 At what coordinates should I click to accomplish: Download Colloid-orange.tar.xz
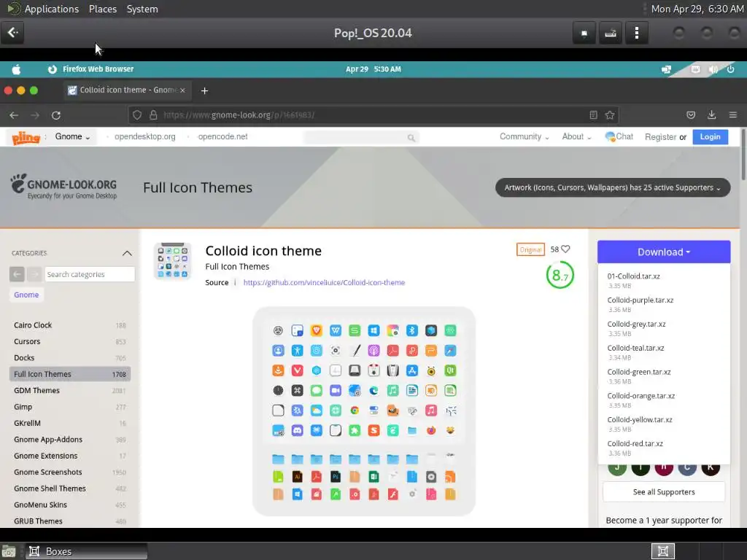click(x=640, y=396)
